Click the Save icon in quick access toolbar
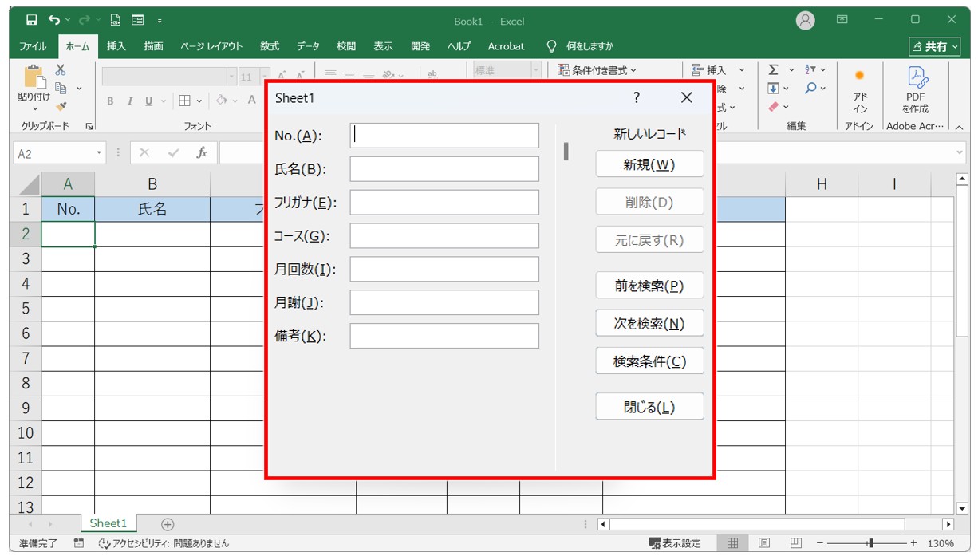 pyautogui.click(x=31, y=20)
